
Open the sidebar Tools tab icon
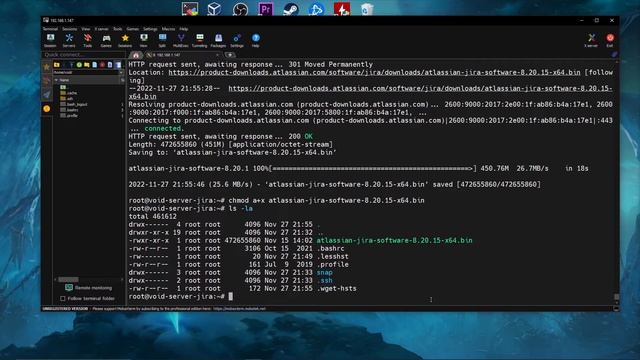47,81
